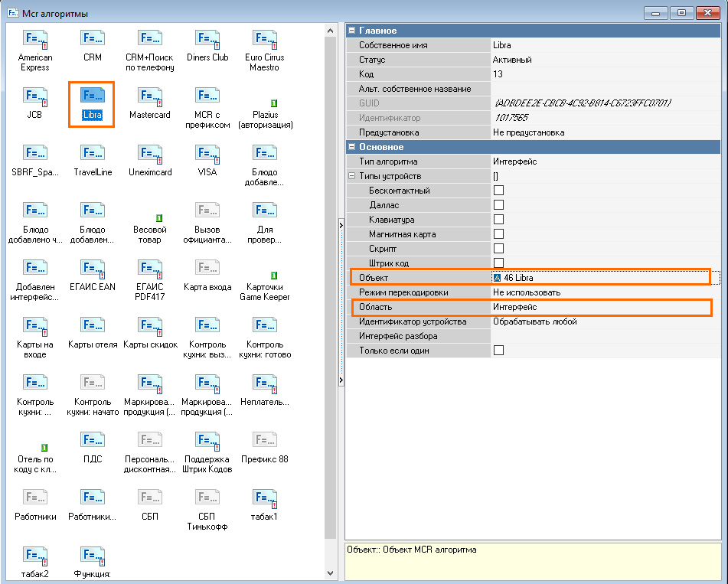
Task: Select the American Express algorithm icon
Action: pos(35,40)
